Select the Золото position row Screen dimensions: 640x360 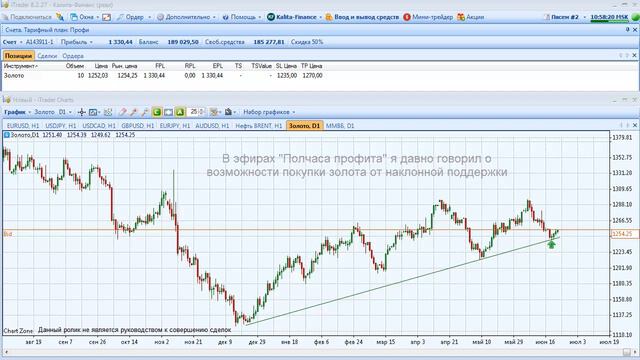point(163,76)
